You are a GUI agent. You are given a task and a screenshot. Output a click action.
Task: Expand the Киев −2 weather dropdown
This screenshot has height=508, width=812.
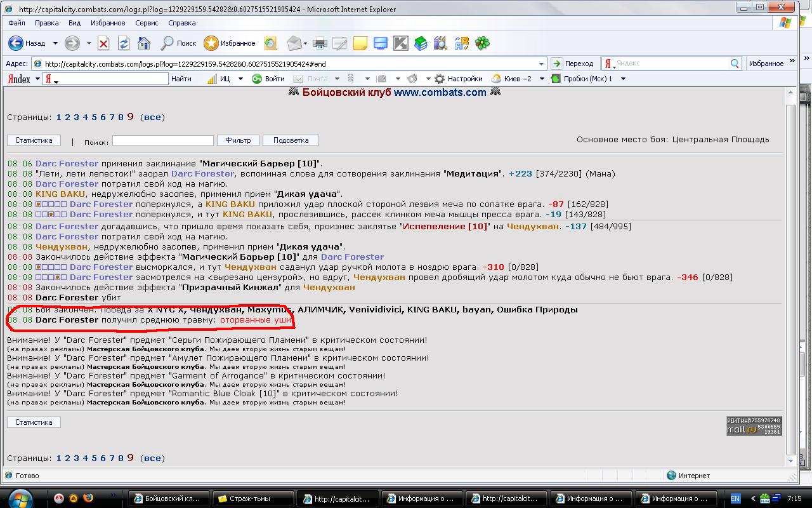(541, 79)
